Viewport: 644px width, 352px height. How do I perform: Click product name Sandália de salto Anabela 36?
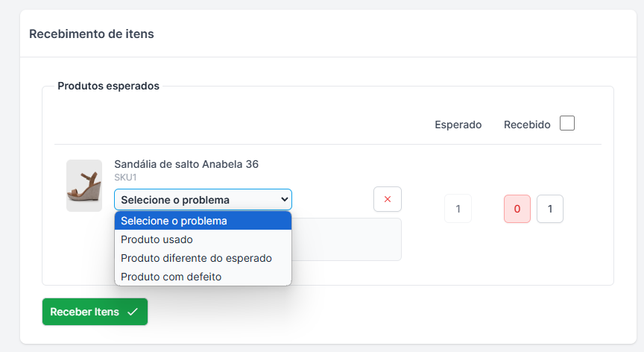186,164
